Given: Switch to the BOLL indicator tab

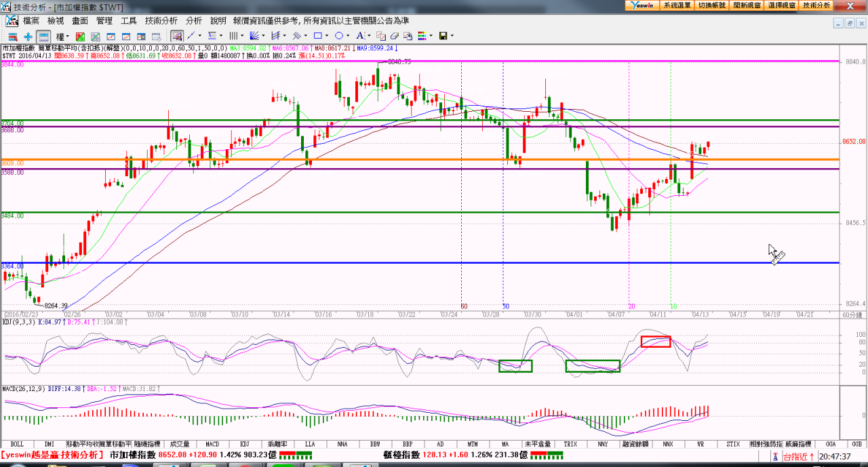Looking at the screenshot, I should pos(17,445).
